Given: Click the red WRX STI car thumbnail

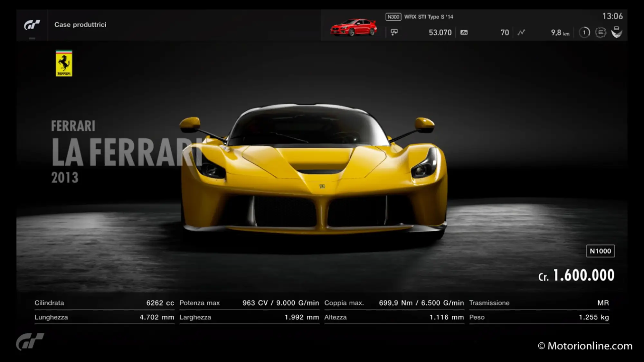Looking at the screenshot, I should [354, 27].
